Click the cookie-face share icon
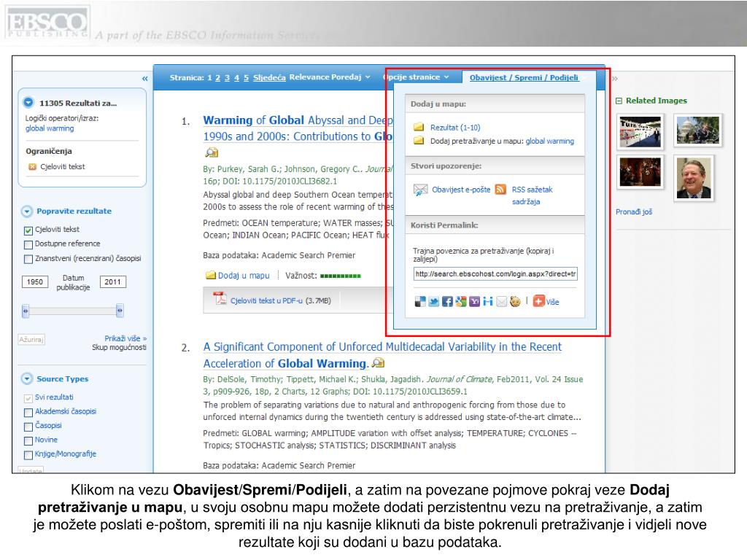The width and height of the screenshot is (747, 560). (x=515, y=301)
